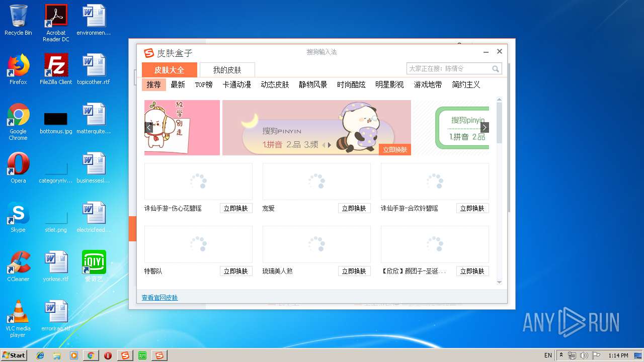Click the skin list scroll down arrow
The image size is (644, 362).
500,283
